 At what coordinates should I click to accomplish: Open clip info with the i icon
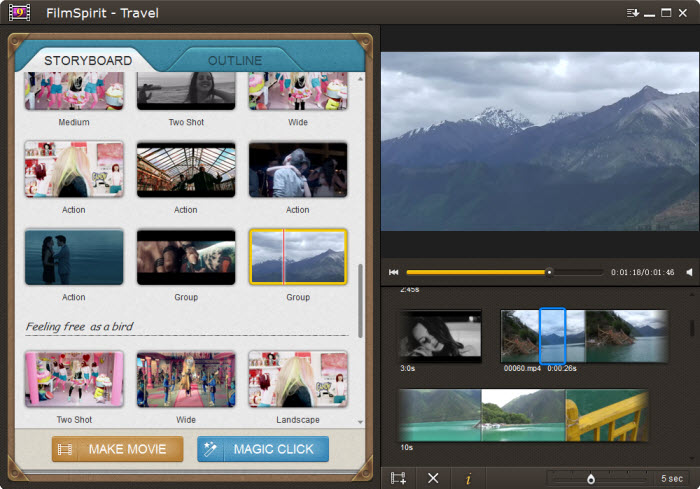pos(468,478)
